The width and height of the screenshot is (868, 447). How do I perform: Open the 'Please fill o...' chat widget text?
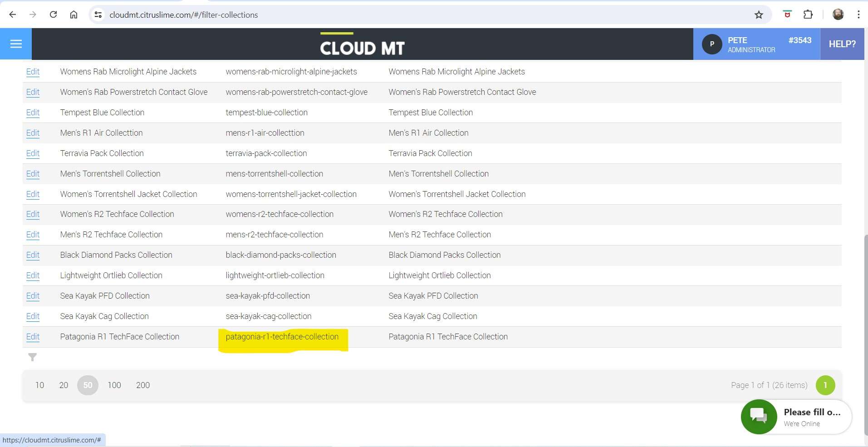(x=812, y=412)
